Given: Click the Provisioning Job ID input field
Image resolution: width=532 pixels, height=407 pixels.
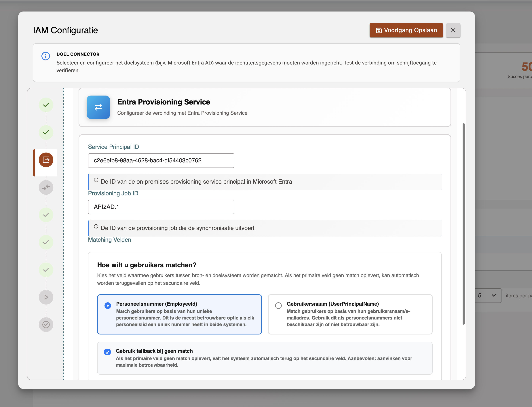Looking at the screenshot, I should [x=161, y=207].
